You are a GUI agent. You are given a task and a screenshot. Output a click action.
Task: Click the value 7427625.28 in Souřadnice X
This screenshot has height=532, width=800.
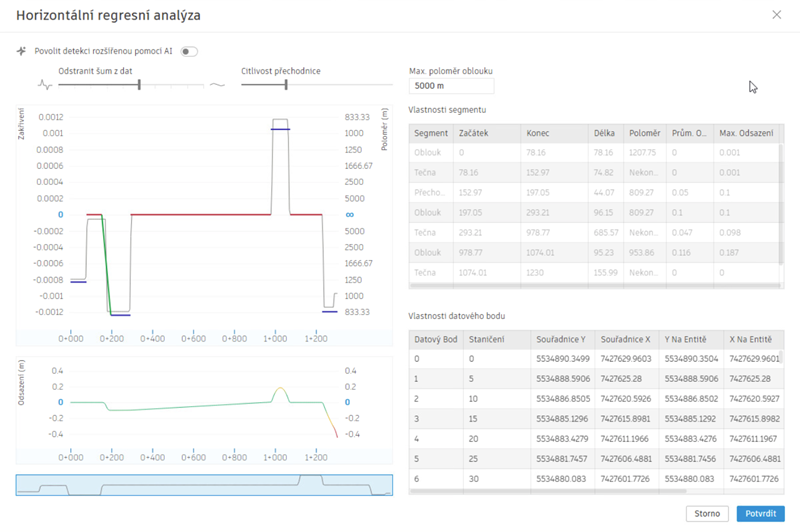621,378
